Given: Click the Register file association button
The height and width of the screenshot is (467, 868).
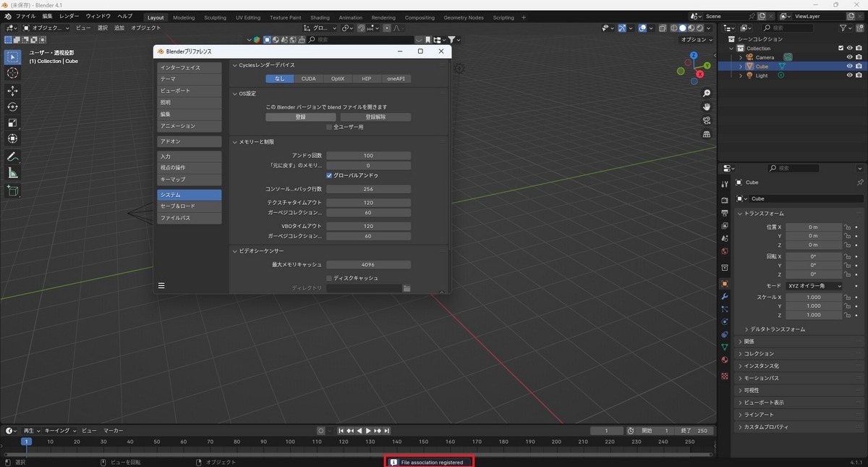Looking at the screenshot, I should coord(300,117).
